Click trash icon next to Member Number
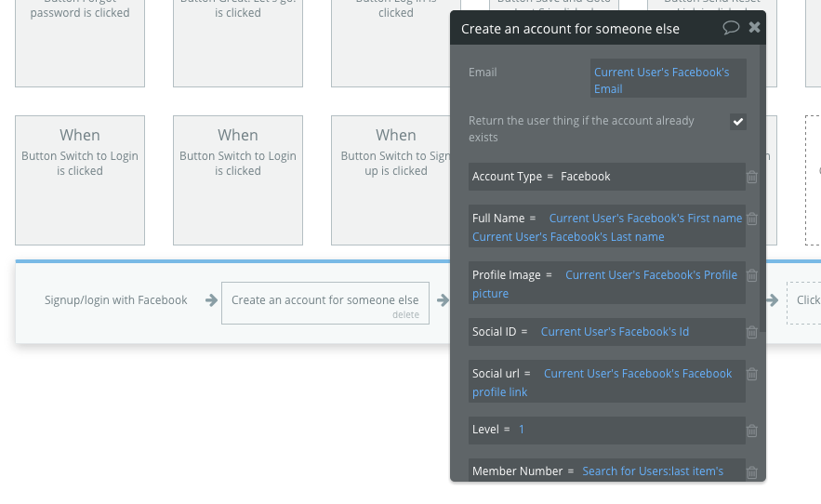The height and width of the screenshot is (504, 821). [752, 472]
